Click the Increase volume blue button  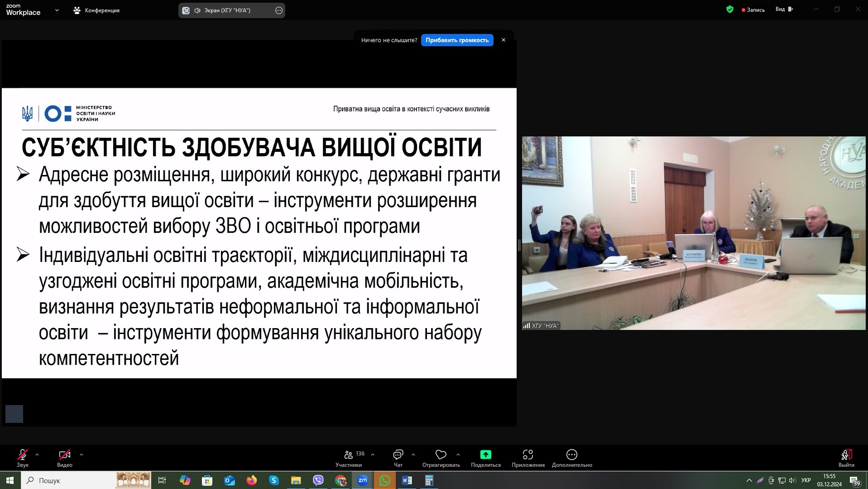tap(457, 40)
